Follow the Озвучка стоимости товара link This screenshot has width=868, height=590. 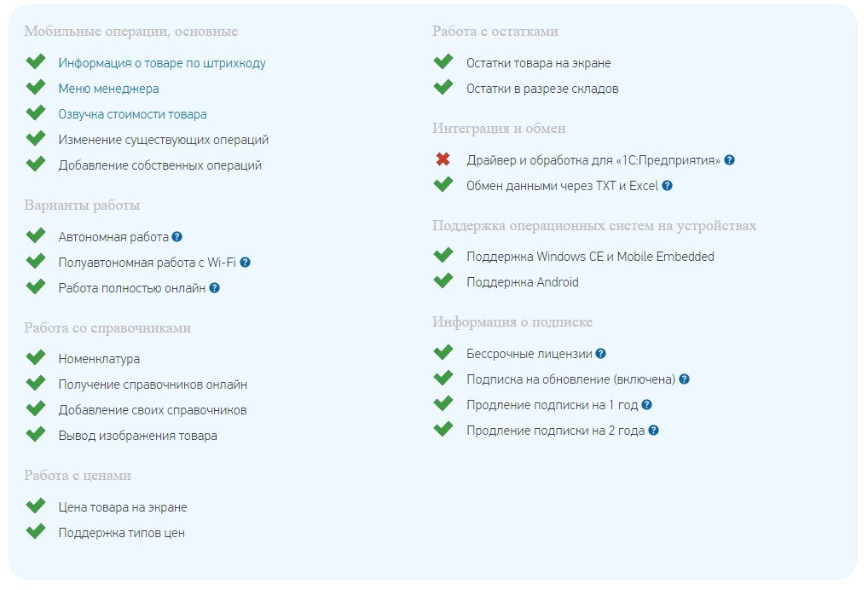pyautogui.click(x=132, y=114)
